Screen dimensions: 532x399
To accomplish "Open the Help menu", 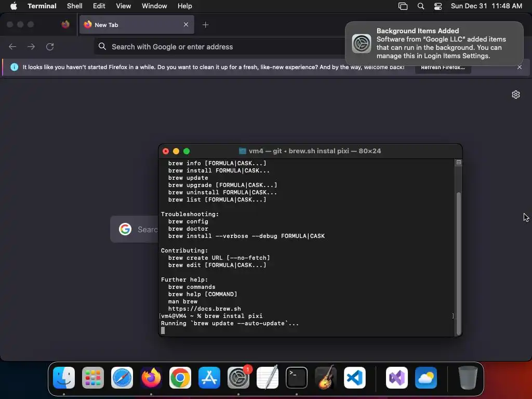I will [x=184, y=6].
